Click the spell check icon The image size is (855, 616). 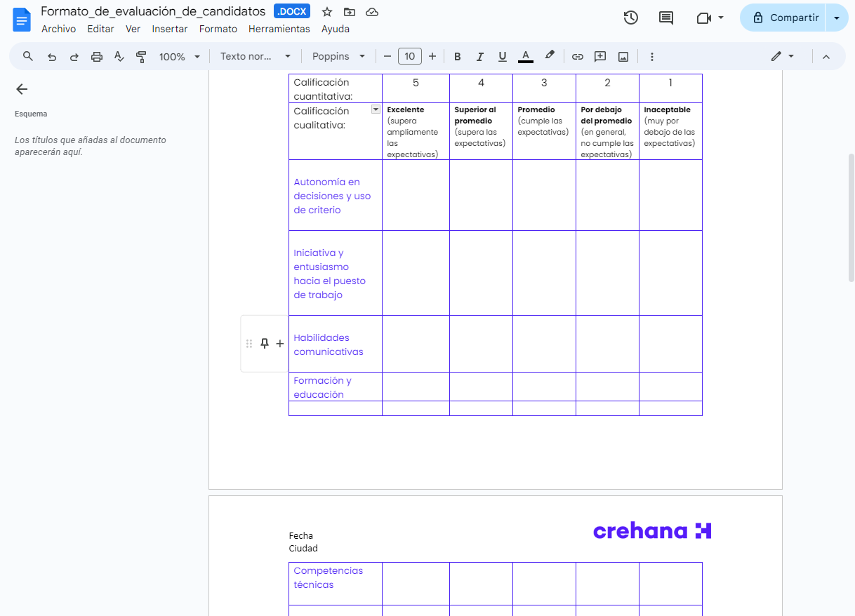pos(119,57)
